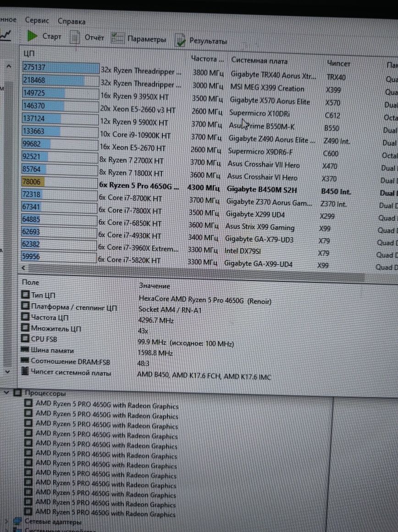Select the 6x Core i7-4930K HT row
Image resolution: width=398 pixels, height=532 pixels.
130,235
